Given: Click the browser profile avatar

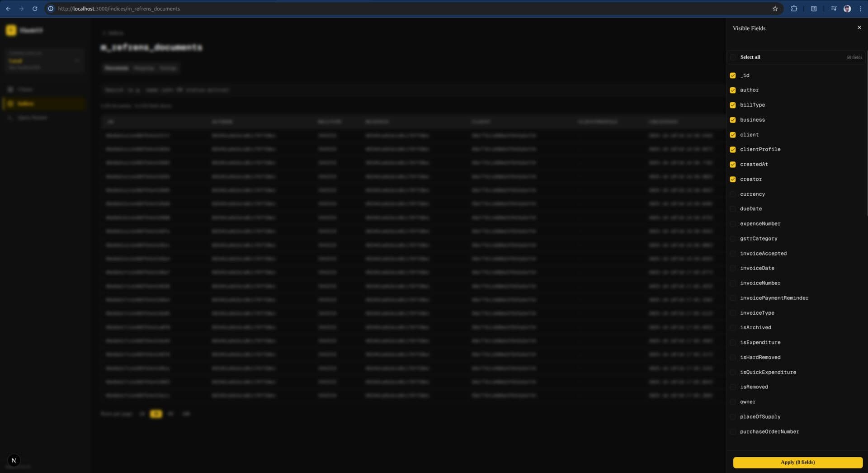Looking at the screenshot, I should tap(847, 8).
